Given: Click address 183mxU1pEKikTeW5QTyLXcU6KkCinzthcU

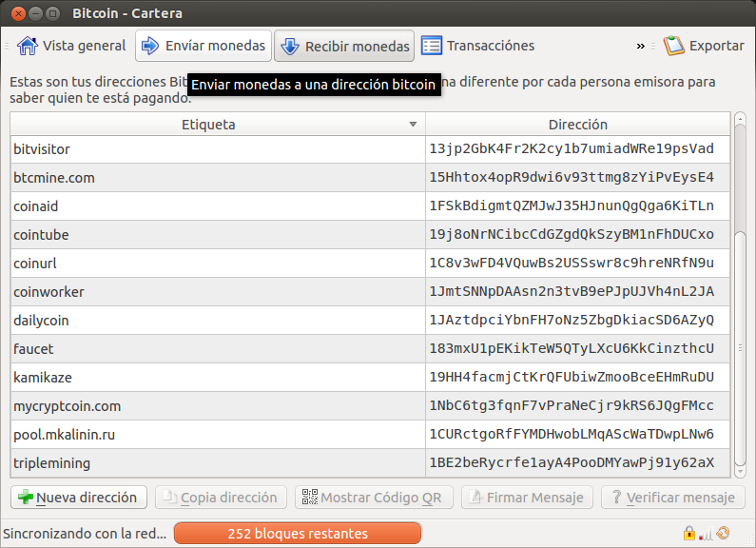Looking at the screenshot, I should point(572,348).
